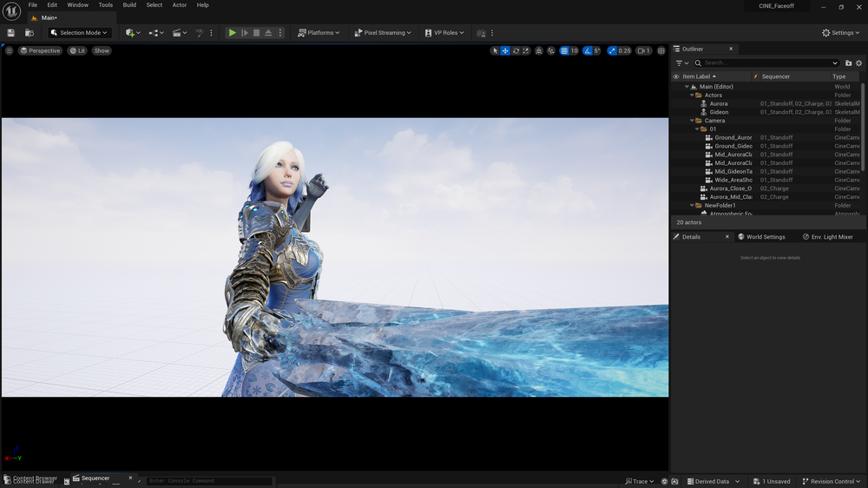Toggle rotation snapping angle icon

[x=587, y=51]
